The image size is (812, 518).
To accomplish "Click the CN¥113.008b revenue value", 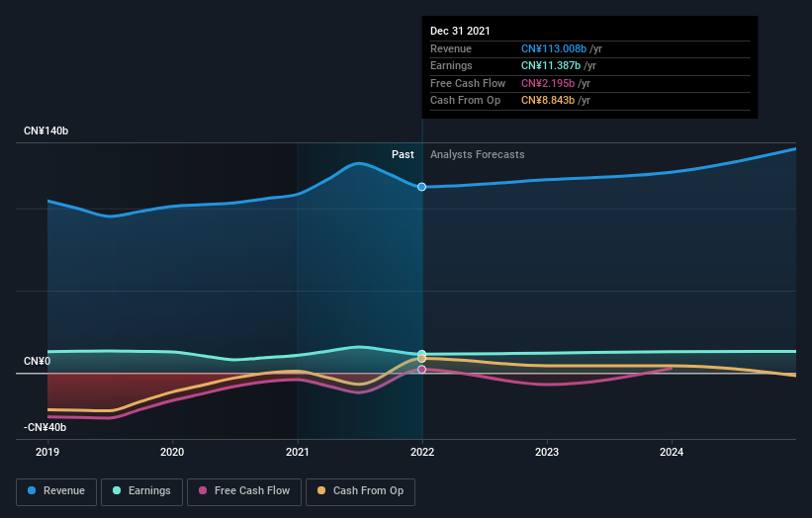I will coord(554,48).
